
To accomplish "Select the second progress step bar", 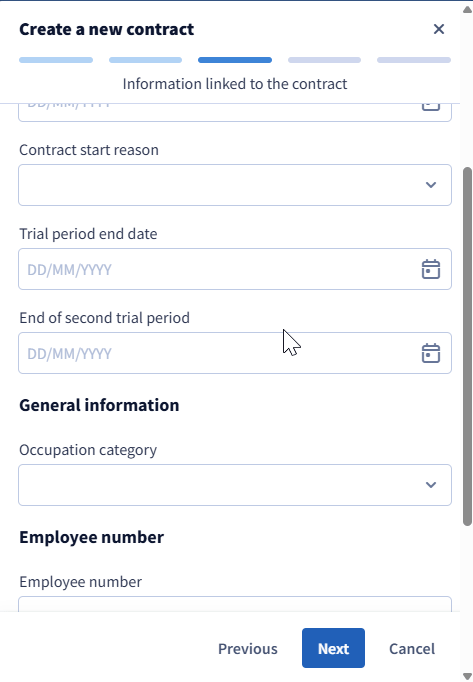I will pos(145,60).
